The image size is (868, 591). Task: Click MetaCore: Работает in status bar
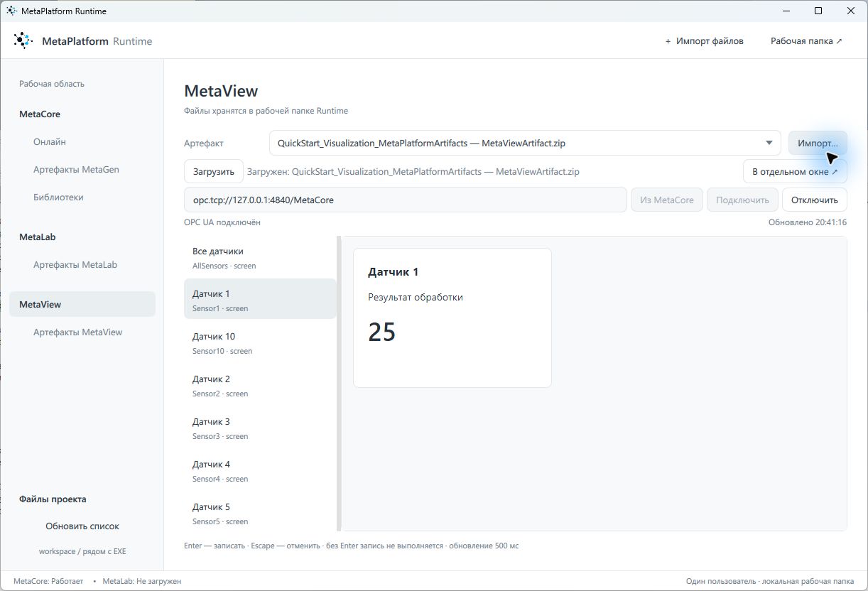pyautogui.click(x=48, y=581)
